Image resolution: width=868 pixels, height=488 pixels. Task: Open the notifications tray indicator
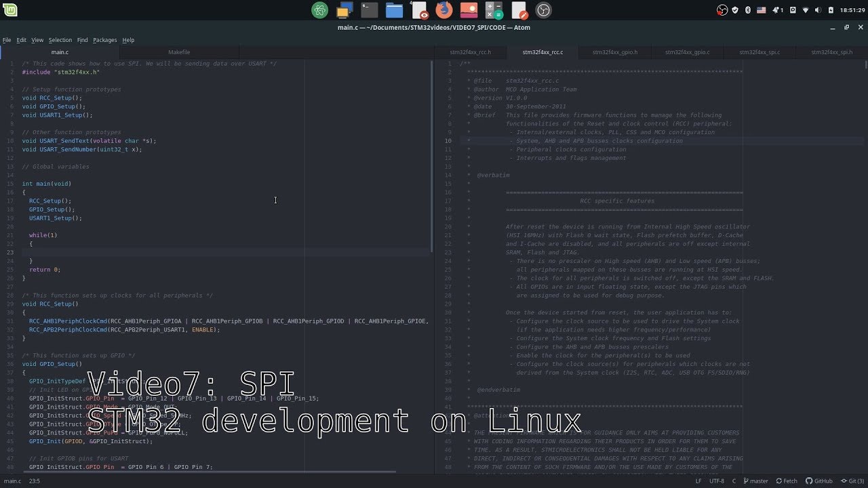(x=778, y=10)
